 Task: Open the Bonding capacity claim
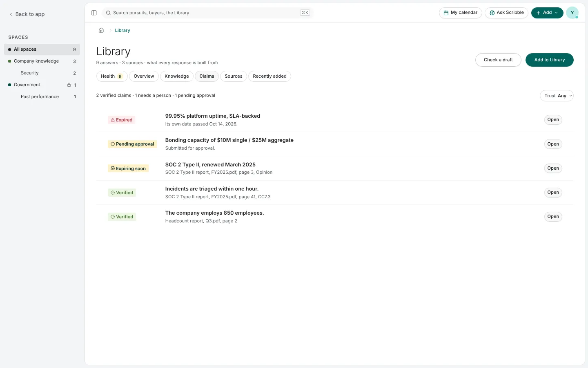(553, 144)
